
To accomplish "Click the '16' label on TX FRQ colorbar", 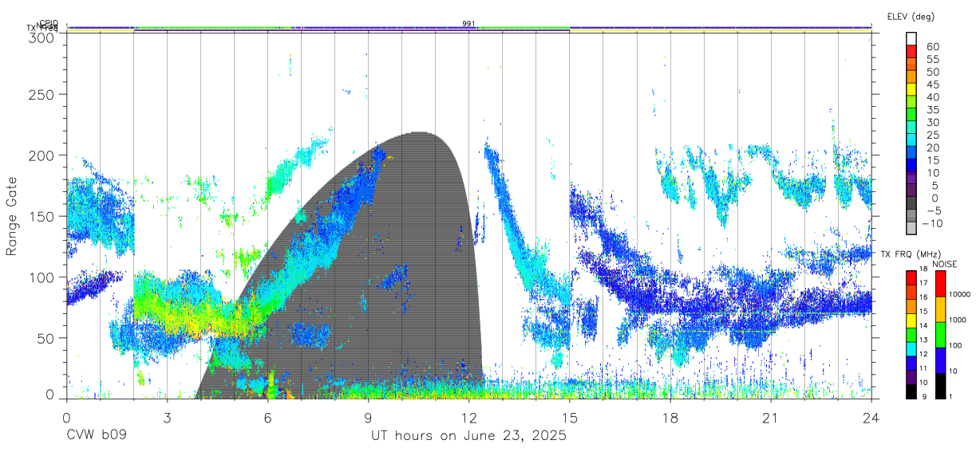I will pyautogui.click(x=923, y=297).
